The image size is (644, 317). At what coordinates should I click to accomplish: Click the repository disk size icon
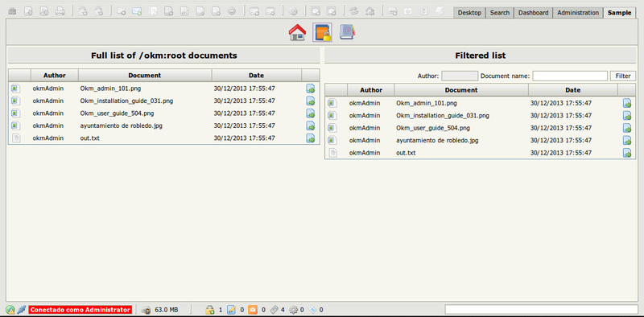tap(146, 310)
